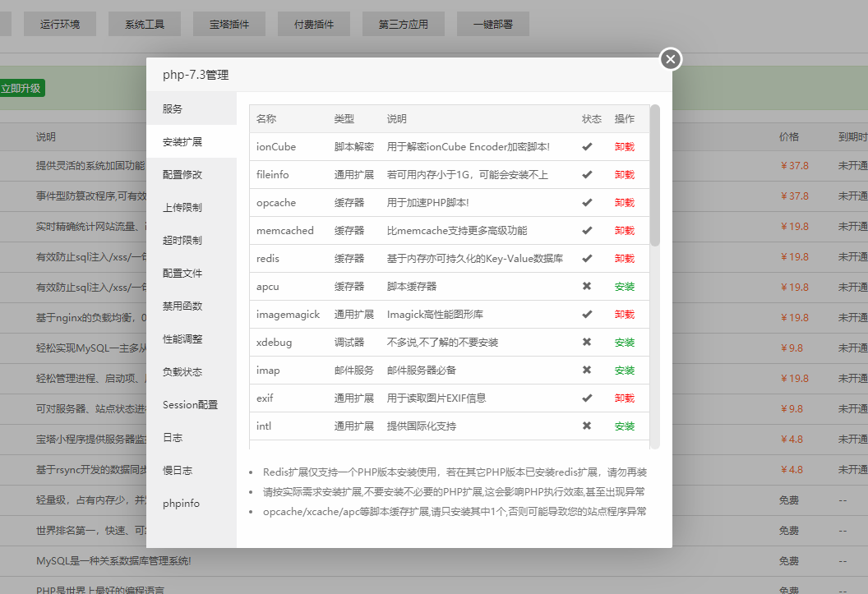The height and width of the screenshot is (594, 868).
Task: View 负载状态 tab
Action: (x=191, y=371)
